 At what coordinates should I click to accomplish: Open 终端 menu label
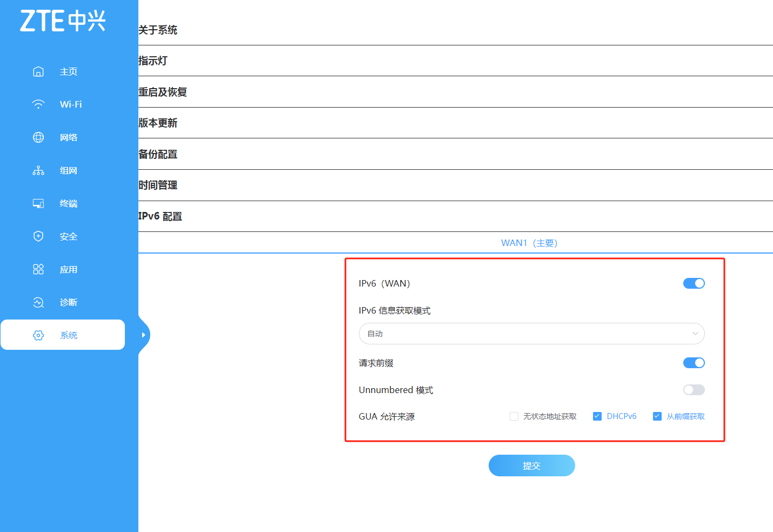tap(69, 203)
